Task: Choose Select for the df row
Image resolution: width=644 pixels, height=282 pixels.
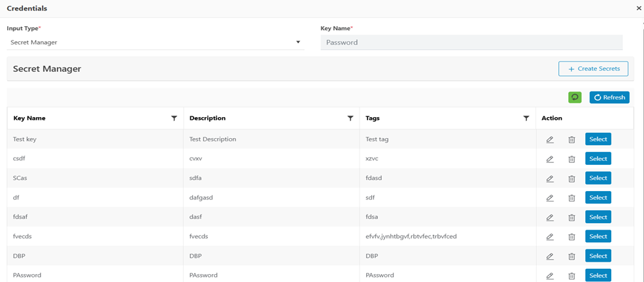Action: [x=598, y=198]
